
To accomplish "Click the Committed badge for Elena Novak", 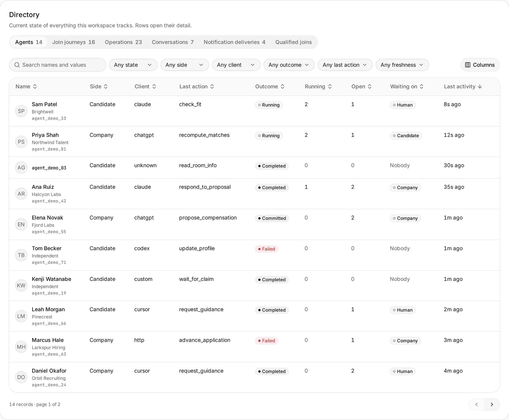I will [x=272, y=218].
